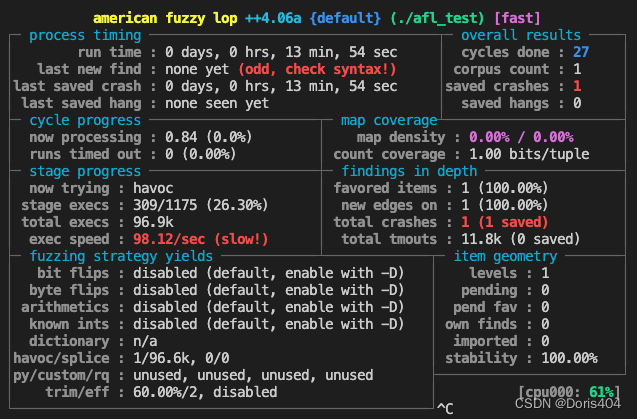
Task: Click the '1.00 bits/tuple' value
Action: tap(529, 155)
